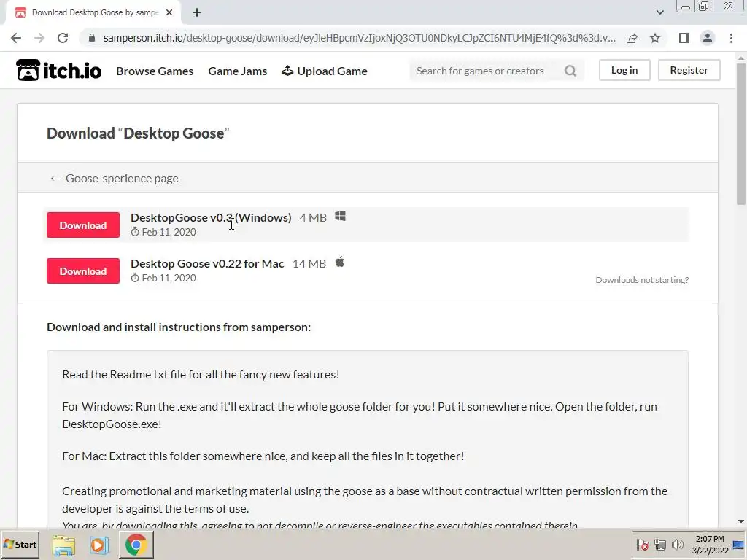Click Desktop Goose v0.22 for Mac title
The image size is (747, 560).
click(x=207, y=263)
